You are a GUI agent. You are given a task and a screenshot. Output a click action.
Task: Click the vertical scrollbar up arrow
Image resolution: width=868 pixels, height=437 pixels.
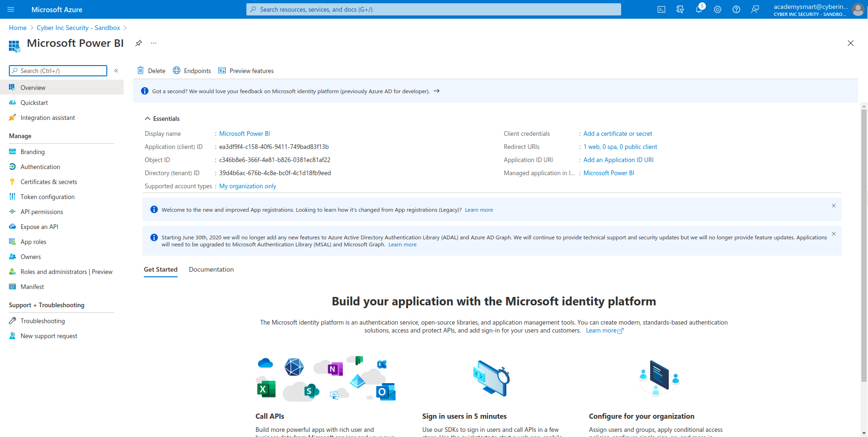(x=864, y=106)
